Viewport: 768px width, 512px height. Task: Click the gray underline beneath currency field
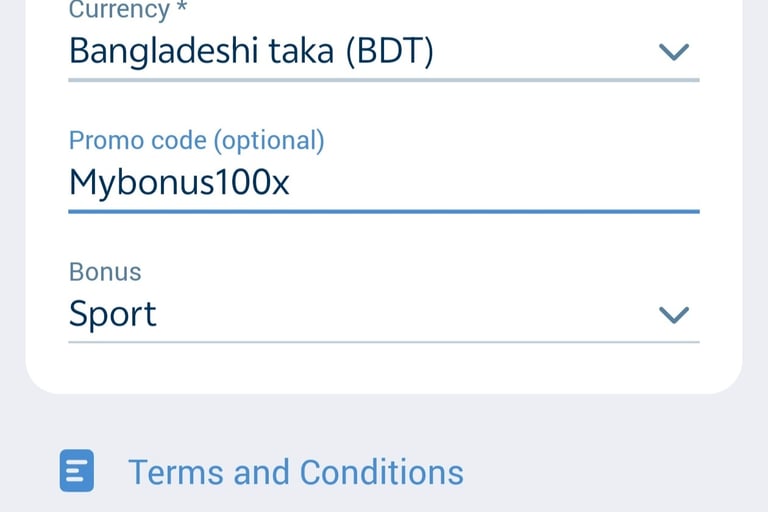[384, 80]
